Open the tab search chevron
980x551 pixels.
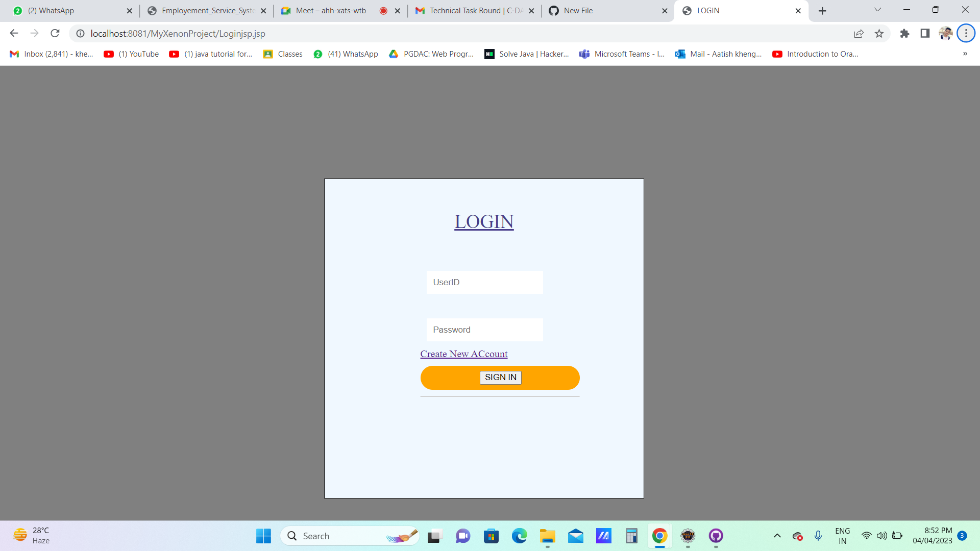[877, 10]
